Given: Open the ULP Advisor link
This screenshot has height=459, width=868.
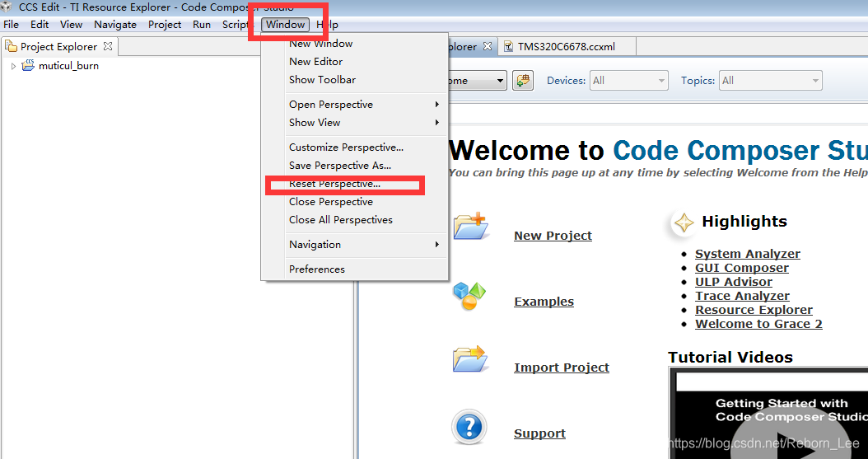Looking at the screenshot, I should click(x=734, y=282).
